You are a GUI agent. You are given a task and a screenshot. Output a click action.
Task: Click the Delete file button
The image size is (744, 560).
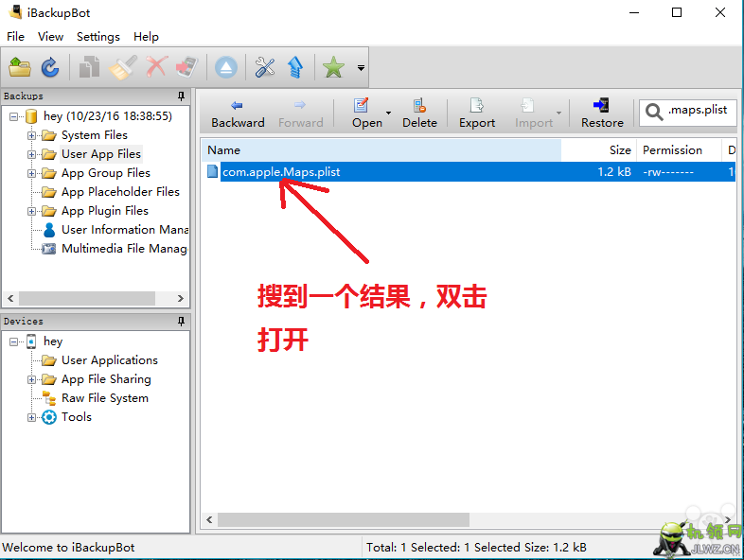click(419, 114)
